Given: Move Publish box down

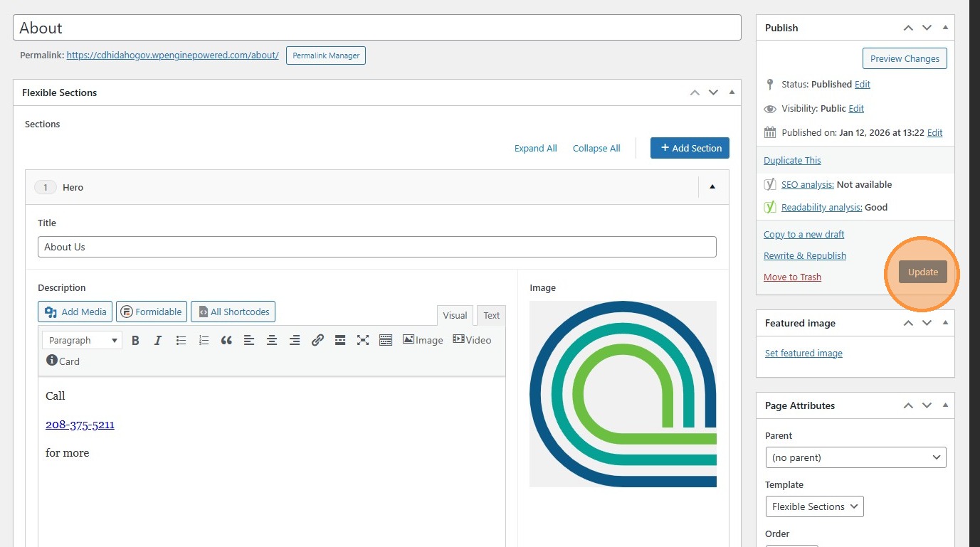Looking at the screenshot, I should pyautogui.click(x=927, y=28).
